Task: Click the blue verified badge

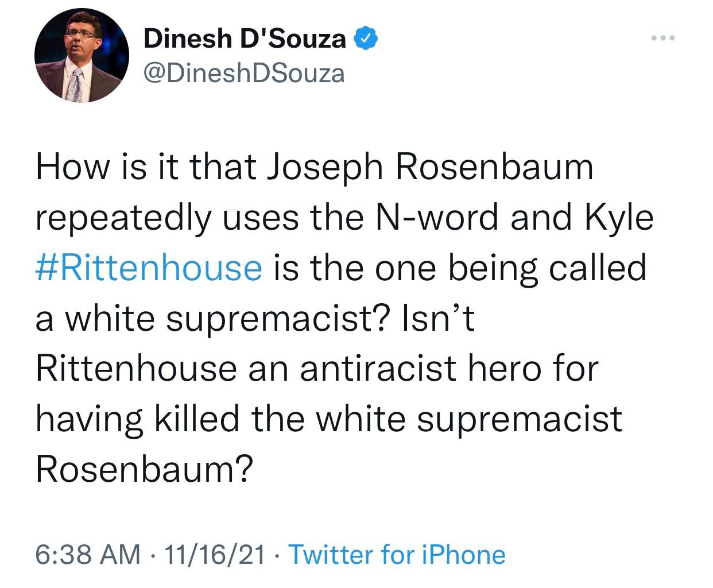Action: click(x=366, y=39)
